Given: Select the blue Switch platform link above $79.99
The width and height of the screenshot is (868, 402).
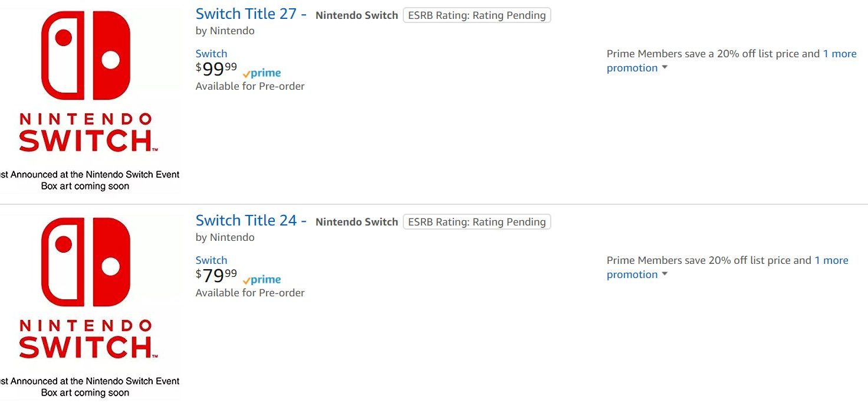Looking at the screenshot, I should (x=211, y=260).
